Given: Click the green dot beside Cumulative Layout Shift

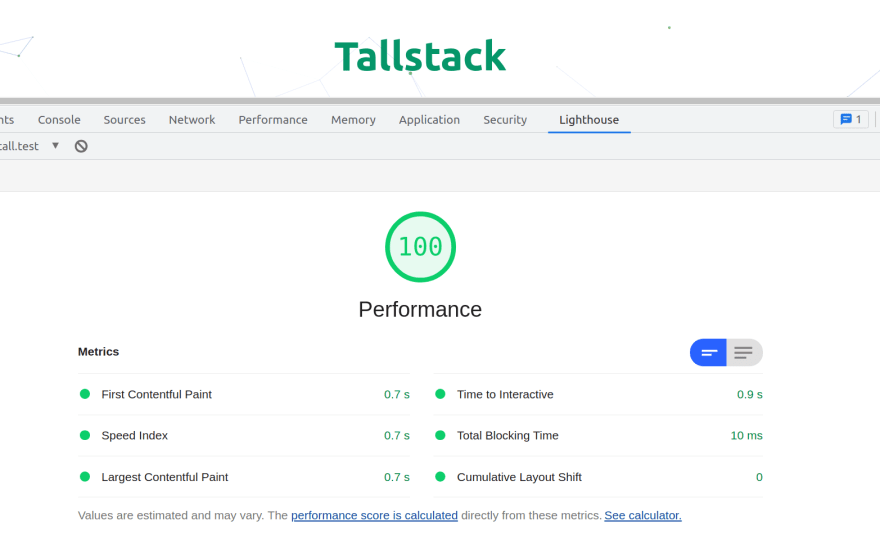Looking at the screenshot, I should click(441, 477).
